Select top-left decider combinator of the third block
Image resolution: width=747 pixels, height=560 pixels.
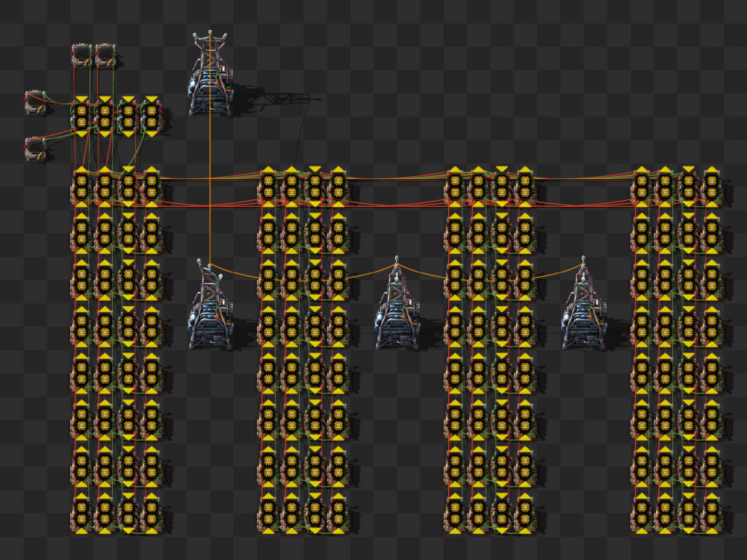click(455, 187)
